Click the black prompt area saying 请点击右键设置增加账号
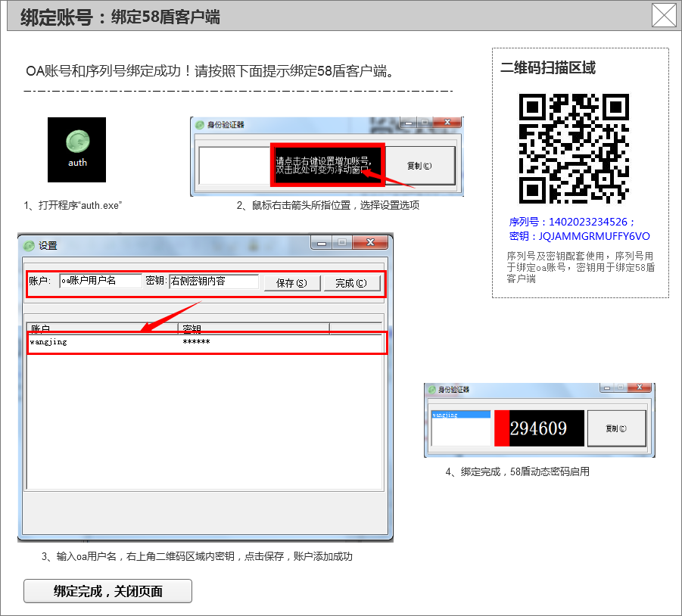The width and height of the screenshot is (682, 616). pos(325,165)
